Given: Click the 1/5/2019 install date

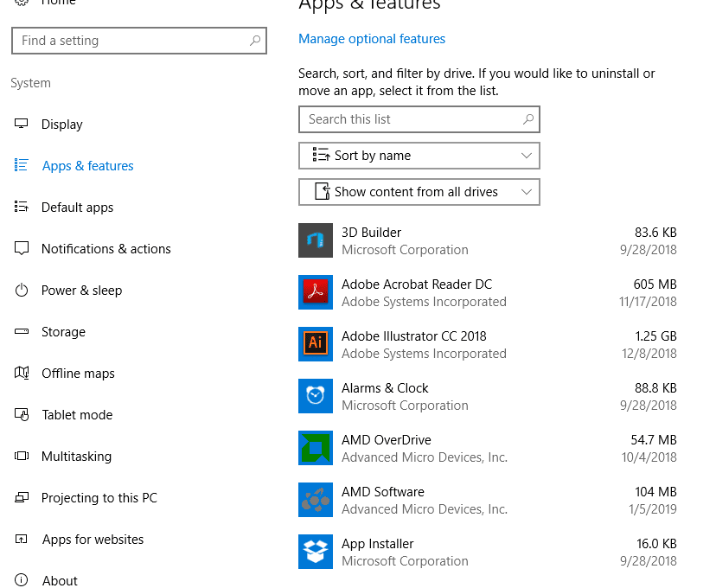Looking at the screenshot, I should 653,509.
